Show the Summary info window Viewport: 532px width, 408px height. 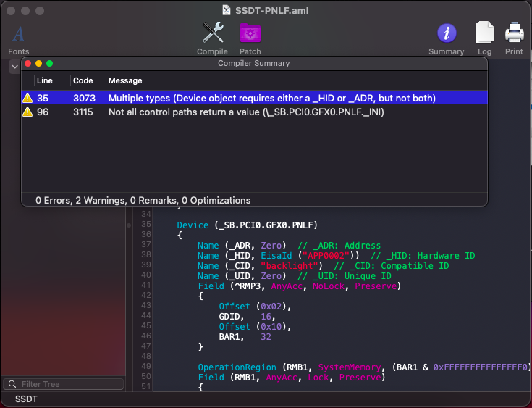pyautogui.click(x=446, y=33)
